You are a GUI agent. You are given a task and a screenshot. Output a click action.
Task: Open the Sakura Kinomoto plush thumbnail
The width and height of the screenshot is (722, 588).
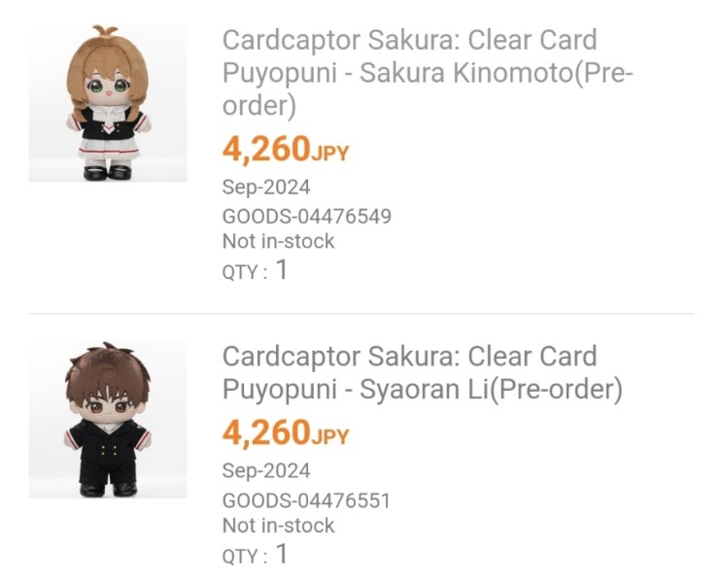point(108,103)
